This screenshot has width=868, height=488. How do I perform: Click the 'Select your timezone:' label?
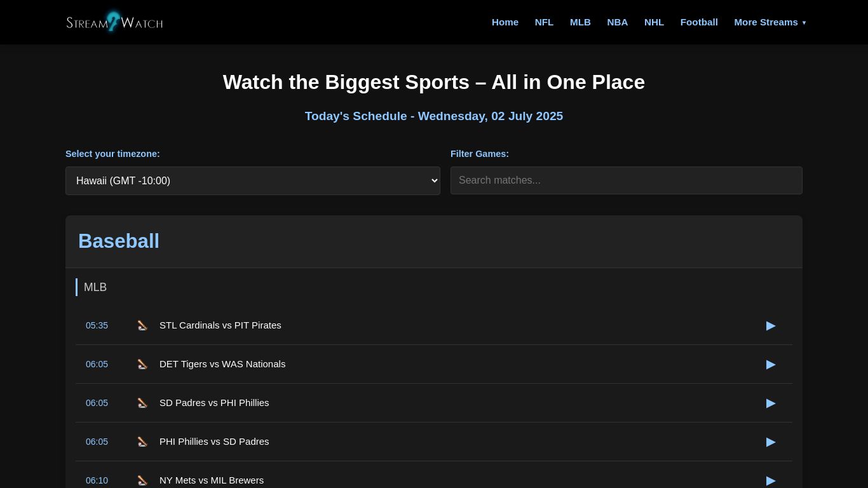tap(112, 154)
